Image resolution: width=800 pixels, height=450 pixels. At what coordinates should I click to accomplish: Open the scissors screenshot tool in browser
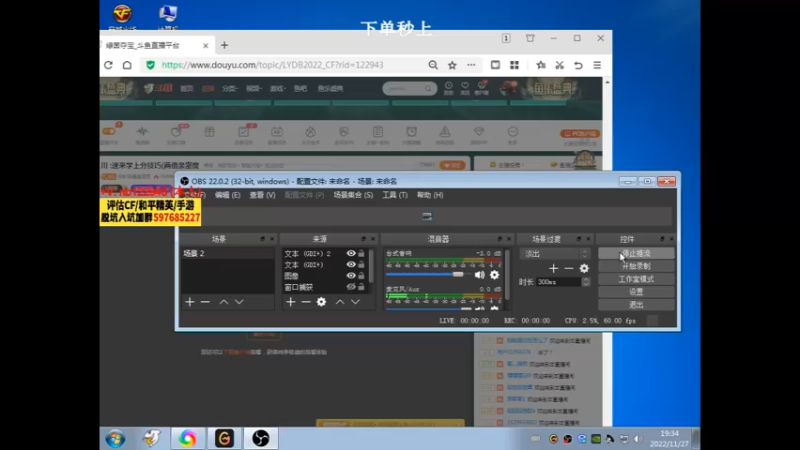560,65
